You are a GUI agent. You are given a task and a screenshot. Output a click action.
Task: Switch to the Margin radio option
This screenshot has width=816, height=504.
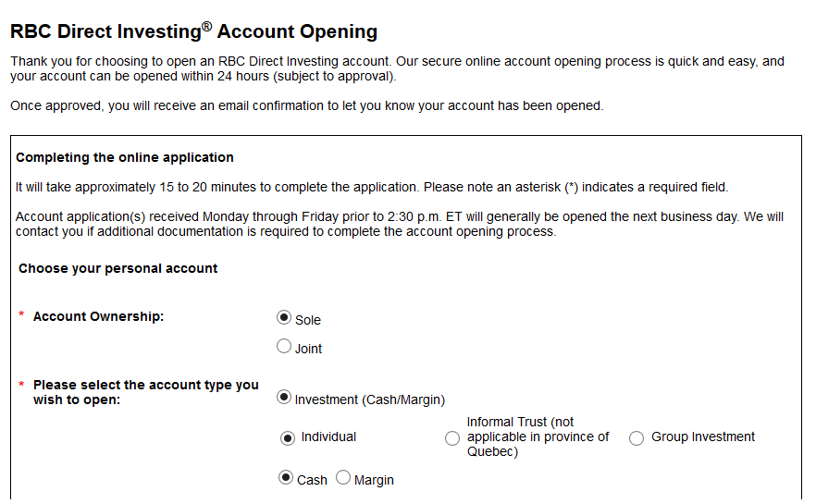click(343, 478)
